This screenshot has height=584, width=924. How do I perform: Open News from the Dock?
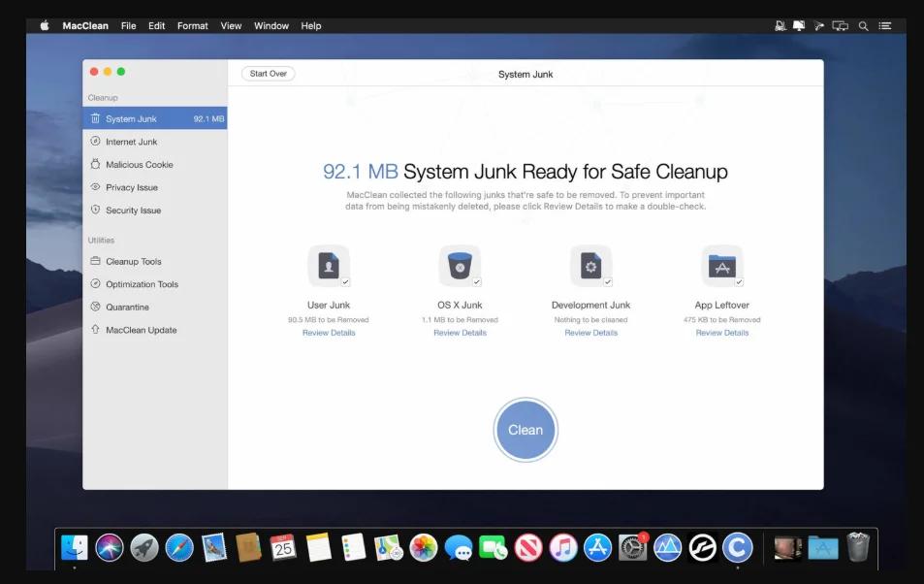pyautogui.click(x=528, y=548)
